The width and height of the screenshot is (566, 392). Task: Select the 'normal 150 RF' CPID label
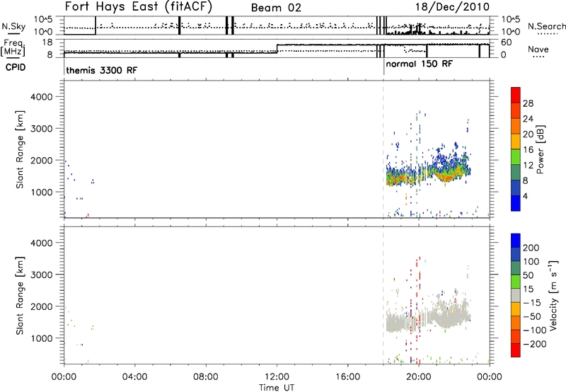419,64
